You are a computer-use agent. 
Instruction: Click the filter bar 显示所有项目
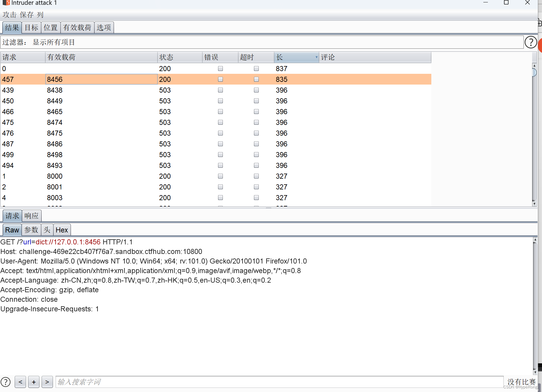click(x=262, y=42)
